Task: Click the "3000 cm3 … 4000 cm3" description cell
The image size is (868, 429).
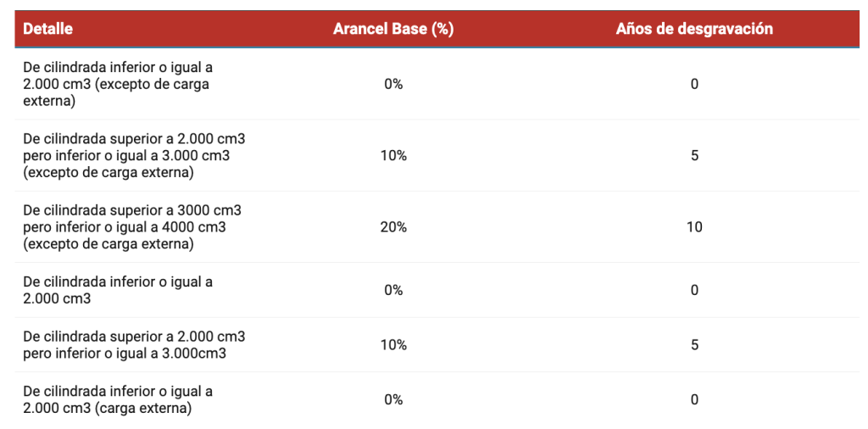Action: tap(133, 227)
